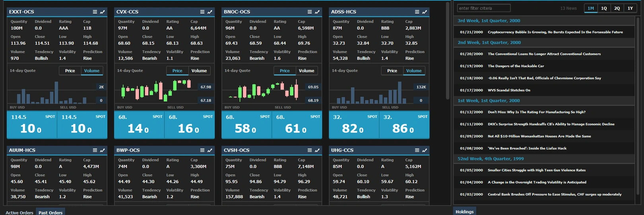Viewport: 644px width, 215px height.
Task: Select the 1Q news time range tab
Action: (x=604, y=8)
